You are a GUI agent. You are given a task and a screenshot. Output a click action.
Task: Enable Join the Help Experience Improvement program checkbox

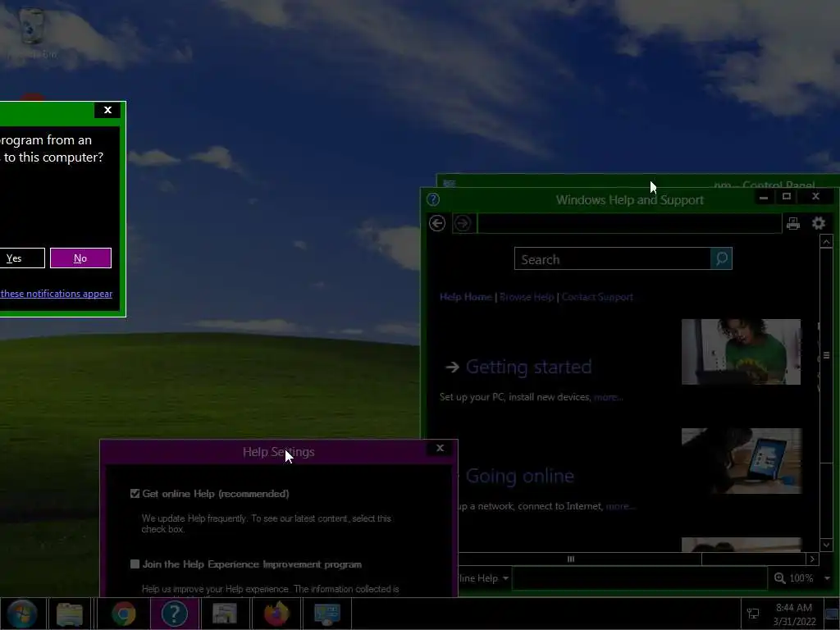(135, 564)
